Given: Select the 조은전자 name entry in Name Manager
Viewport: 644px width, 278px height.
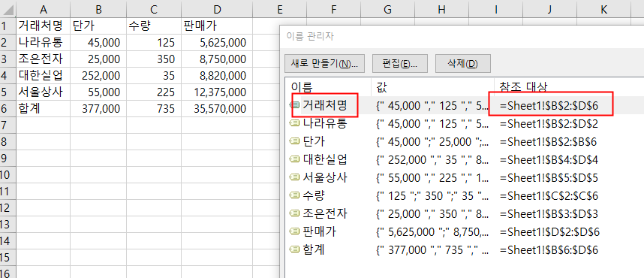Looking at the screenshot, I should pyautogui.click(x=324, y=214).
